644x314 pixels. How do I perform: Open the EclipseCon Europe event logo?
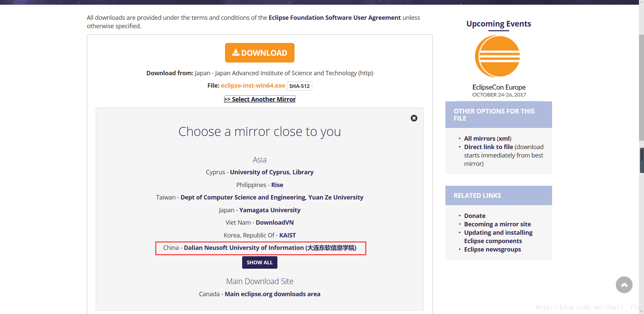(498, 56)
